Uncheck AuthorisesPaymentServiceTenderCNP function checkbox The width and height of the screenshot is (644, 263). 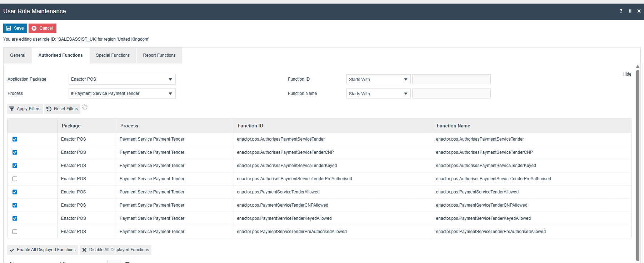click(x=15, y=152)
